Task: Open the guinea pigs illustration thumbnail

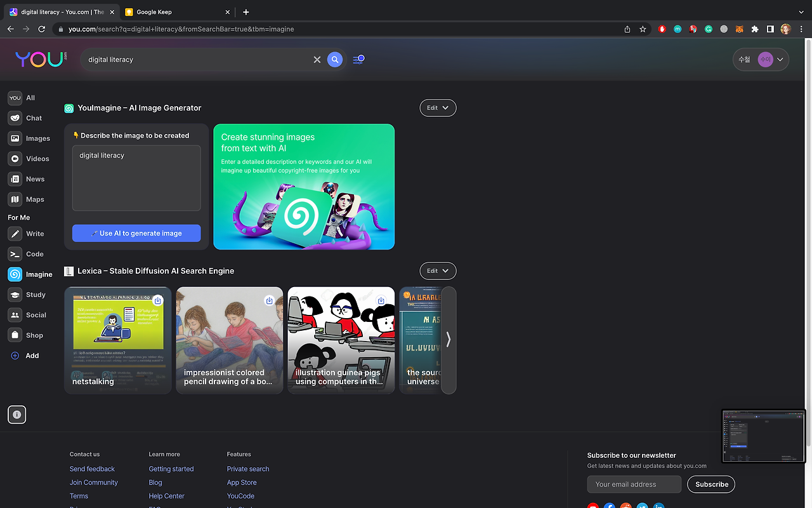Action: (341, 340)
